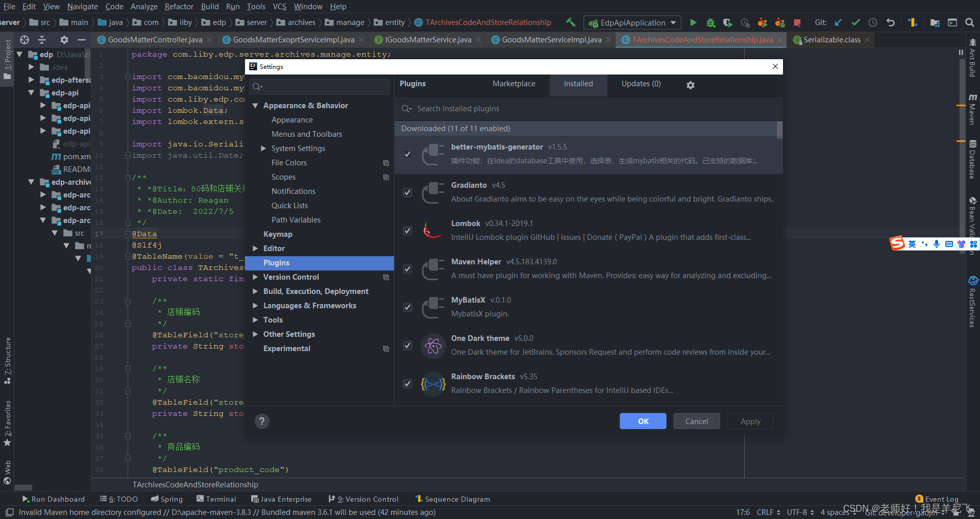Viewport: 980px width, 519px height.
Task: Expand the System Settings node
Action: tap(263, 149)
